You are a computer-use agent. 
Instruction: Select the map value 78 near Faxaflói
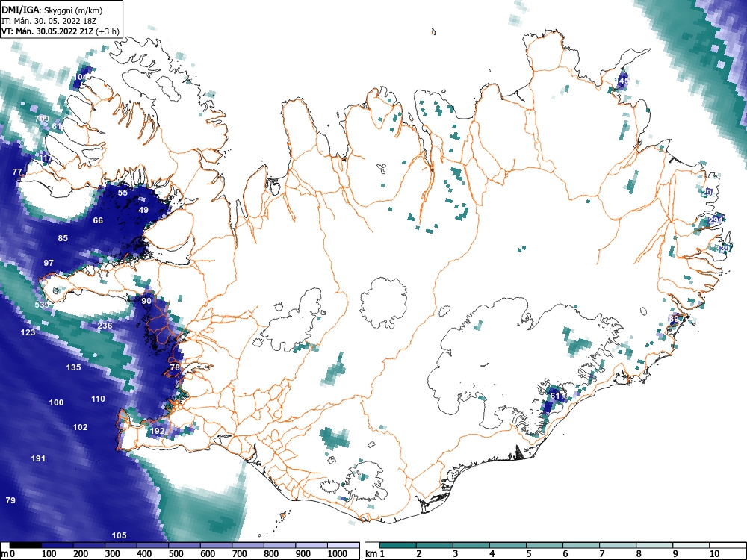175,367
